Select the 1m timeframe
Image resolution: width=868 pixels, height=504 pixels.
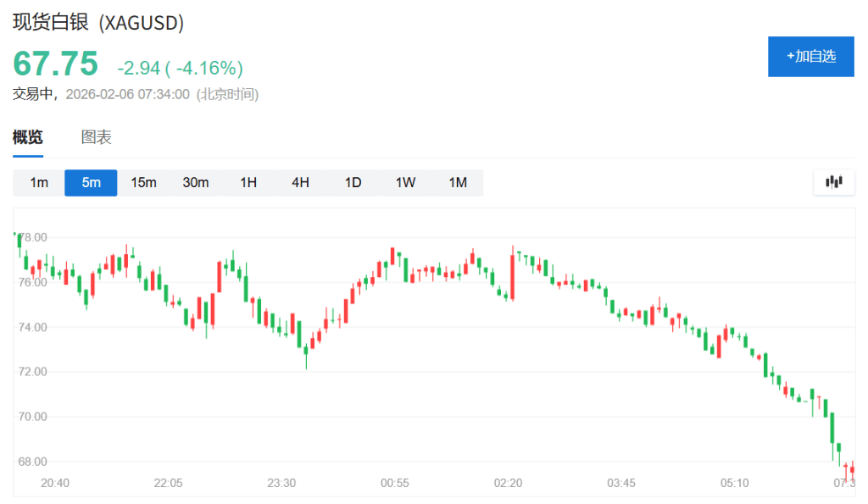(39, 183)
